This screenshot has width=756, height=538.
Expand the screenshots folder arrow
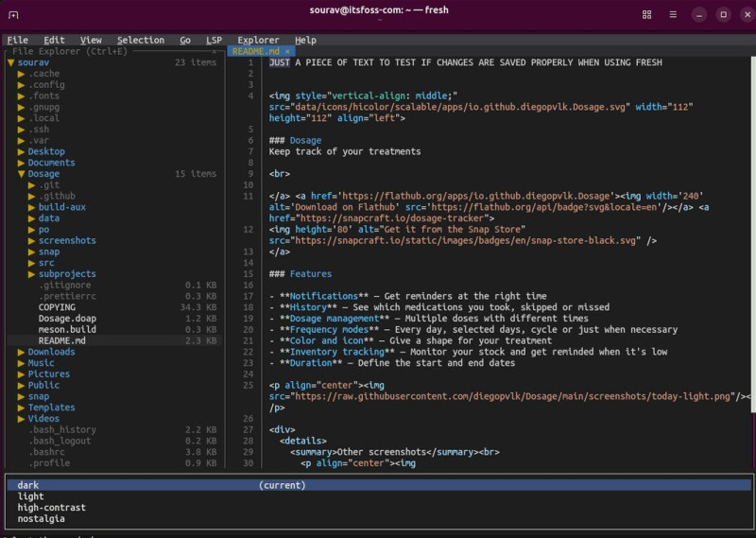coord(32,241)
